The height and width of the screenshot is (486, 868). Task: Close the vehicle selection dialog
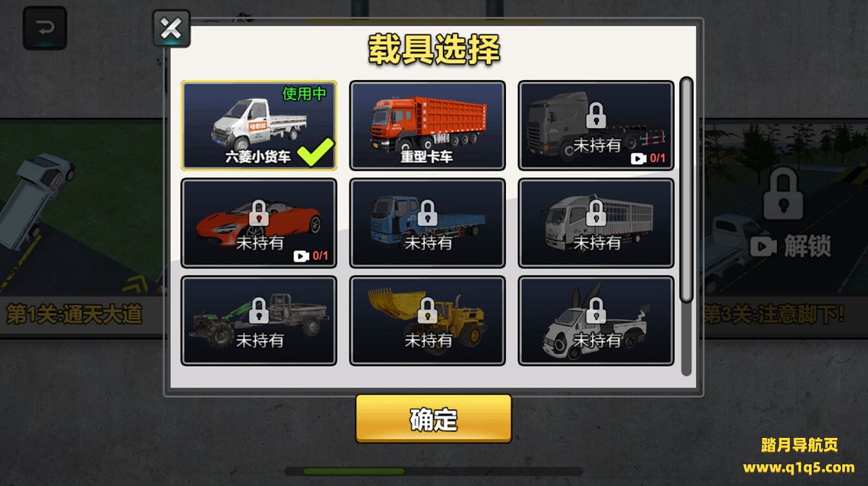[x=171, y=28]
